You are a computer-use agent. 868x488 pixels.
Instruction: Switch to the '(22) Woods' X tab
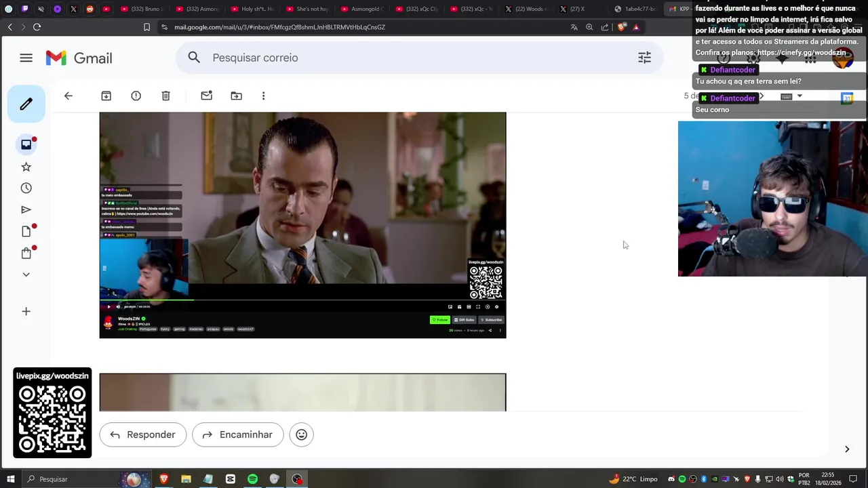point(527,9)
